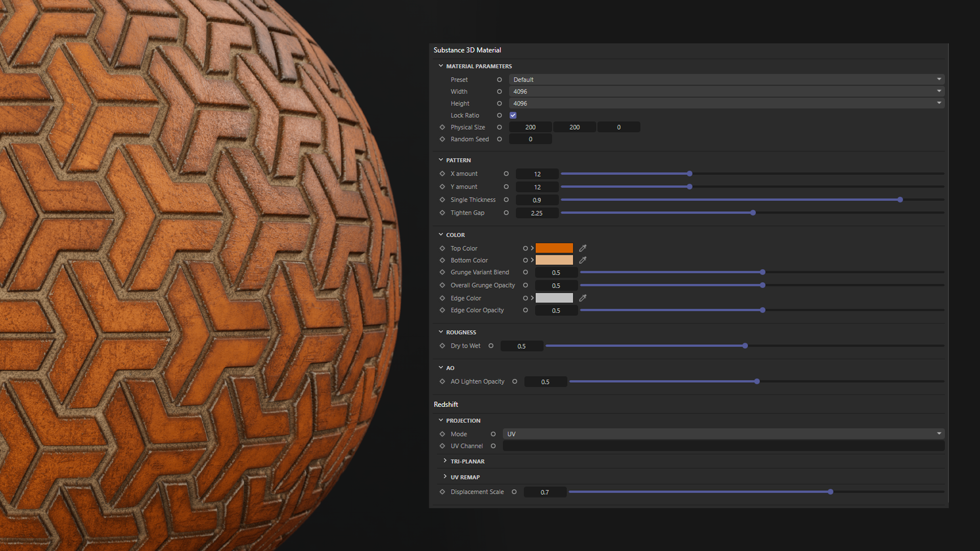
Task: Click the circle port next to Preset
Action: [x=499, y=80]
